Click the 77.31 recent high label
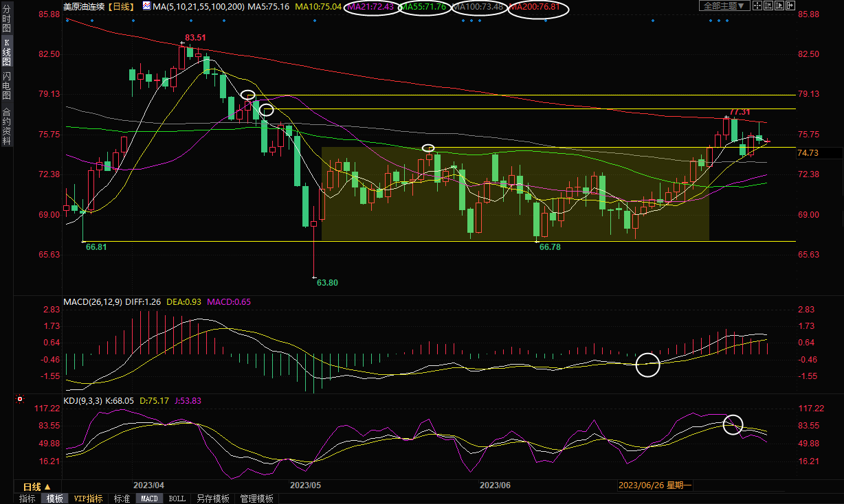Image resolution: width=844 pixels, height=504 pixels. tap(740, 112)
